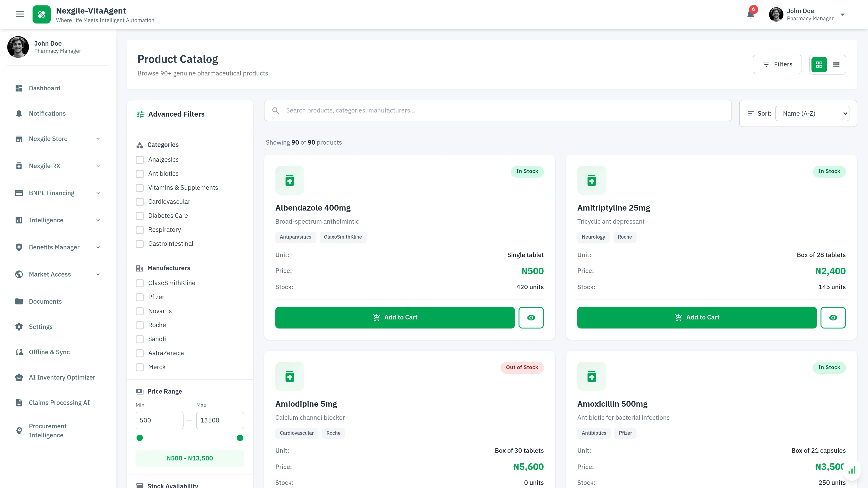Open the Filters panel
Screen dimensions: 868x488
click(x=777, y=64)
